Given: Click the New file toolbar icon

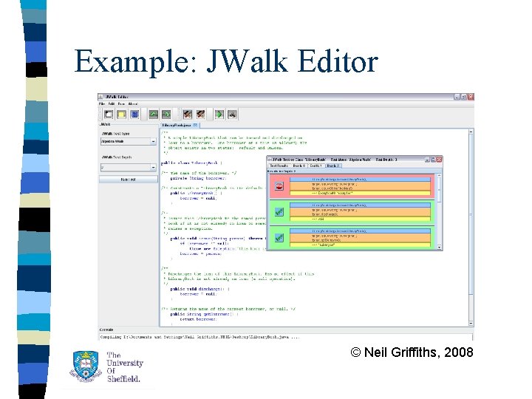Looking at the screenshot, I should coord(109,115).
